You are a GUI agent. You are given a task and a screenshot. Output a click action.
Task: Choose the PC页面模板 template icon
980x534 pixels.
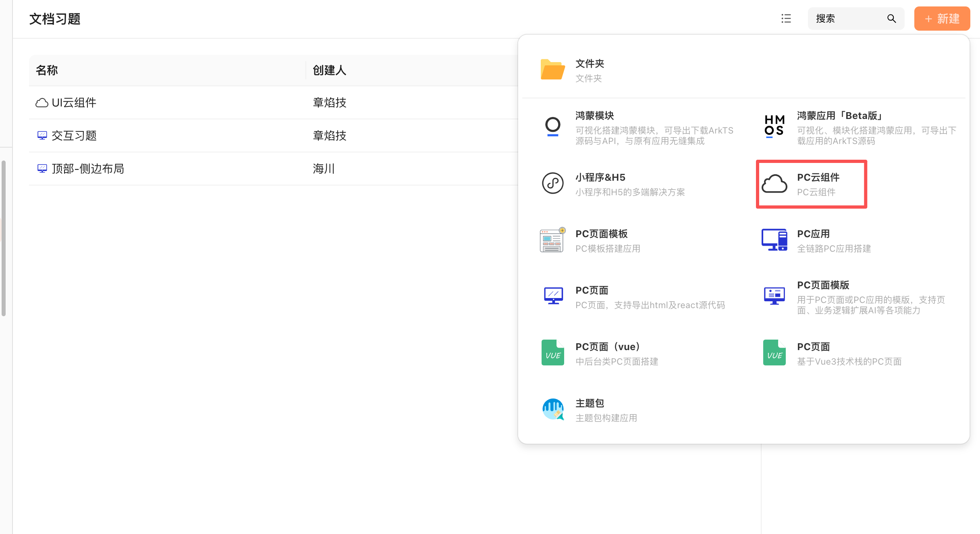pos(552,240)
